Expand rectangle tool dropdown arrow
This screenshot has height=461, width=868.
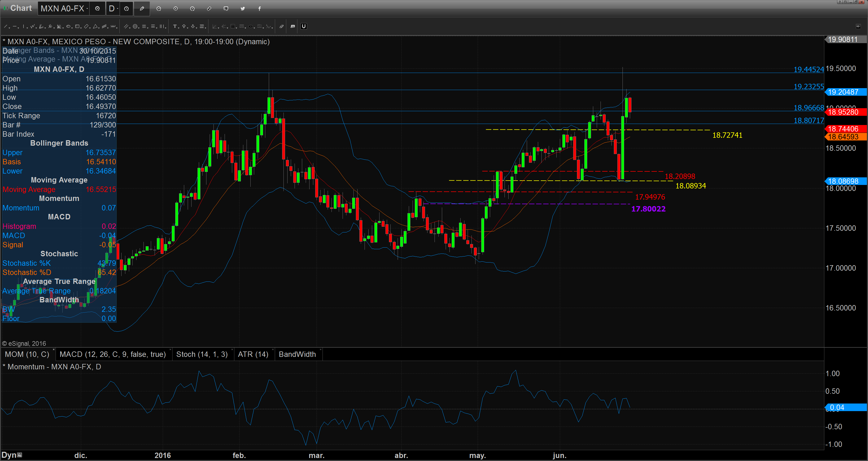(81, 28)
